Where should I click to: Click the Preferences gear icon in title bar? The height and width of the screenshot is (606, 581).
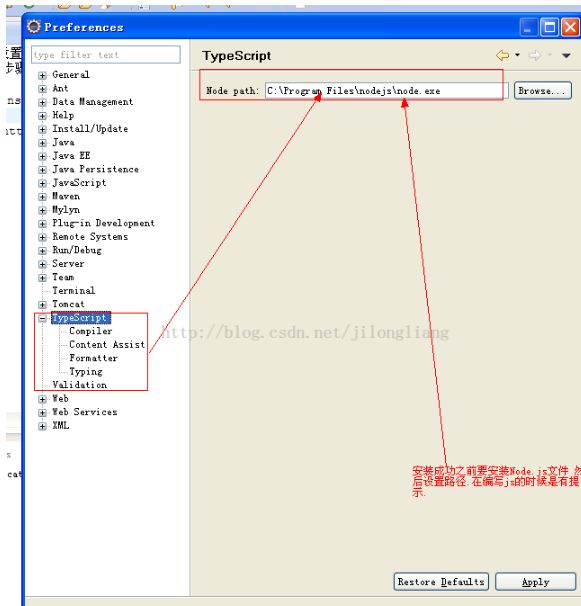tap(34, 27)
